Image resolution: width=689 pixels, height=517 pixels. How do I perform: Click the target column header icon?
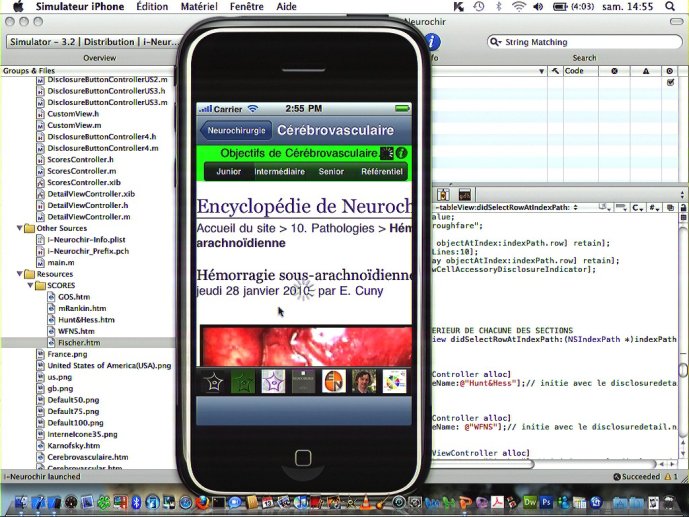670,71
